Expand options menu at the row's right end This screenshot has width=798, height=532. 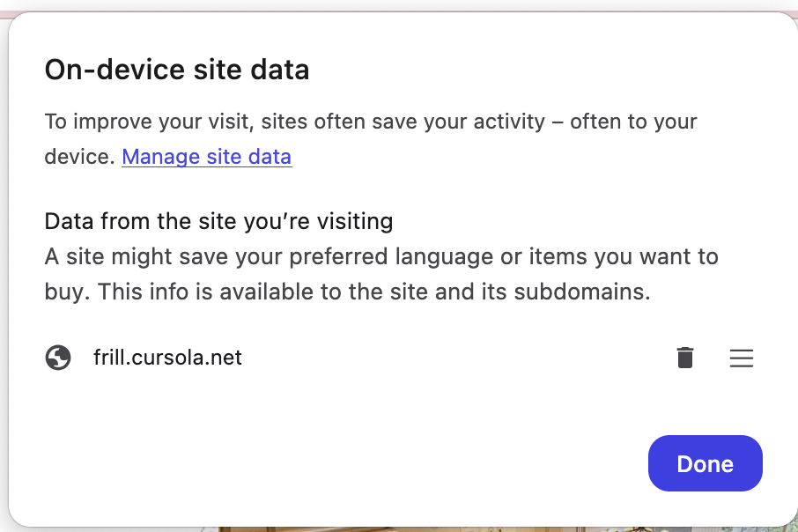tap(742, 358)
